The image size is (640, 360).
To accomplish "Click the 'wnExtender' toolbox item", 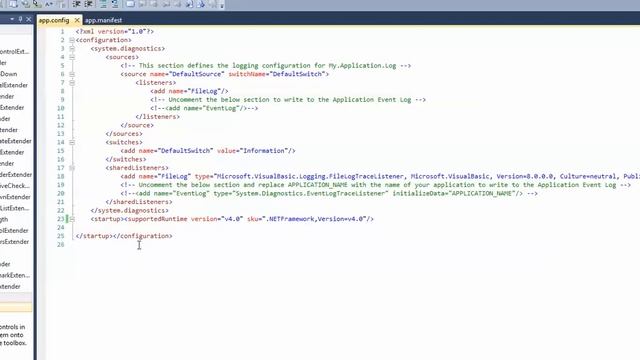I will (16, 197).
